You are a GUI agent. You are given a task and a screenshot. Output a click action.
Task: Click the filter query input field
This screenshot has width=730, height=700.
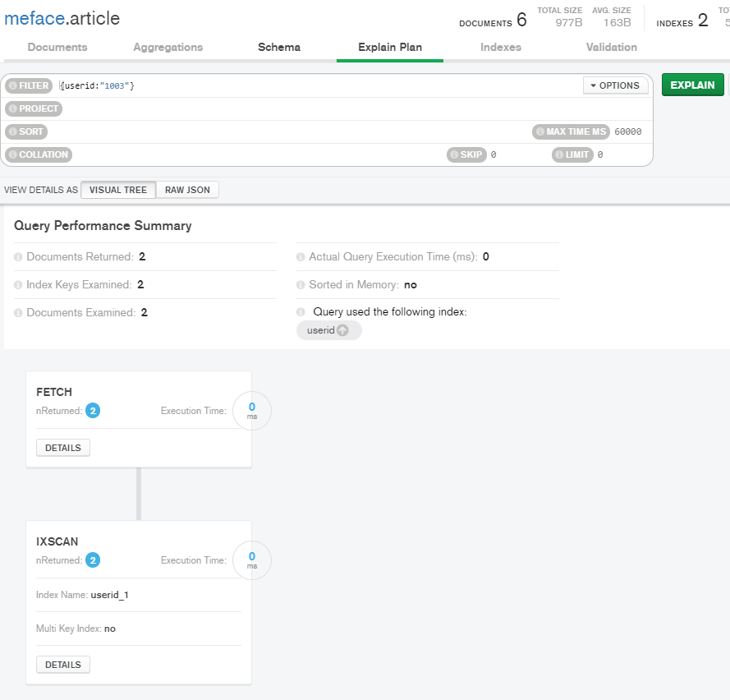tap(328, 85)
